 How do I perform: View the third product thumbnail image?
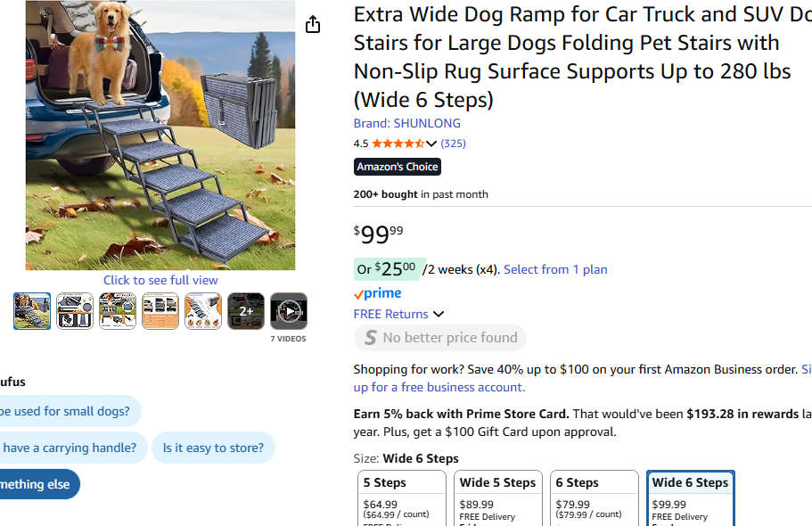click(x=118, y=311)
